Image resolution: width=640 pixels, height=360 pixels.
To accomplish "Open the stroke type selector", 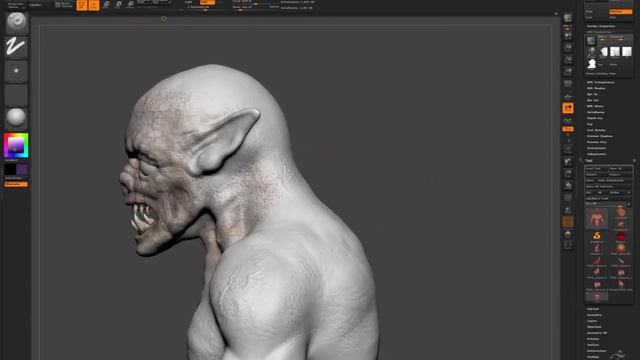I will (x=16, y=47).
